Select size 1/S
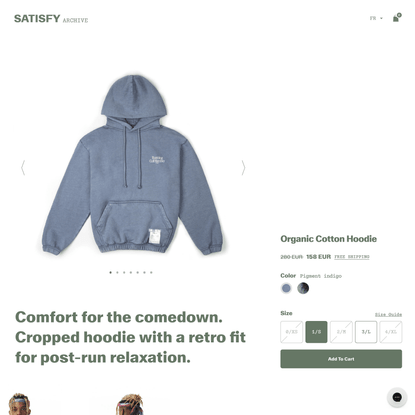Screen dimensions: 415x415 [x=316, y=332]
